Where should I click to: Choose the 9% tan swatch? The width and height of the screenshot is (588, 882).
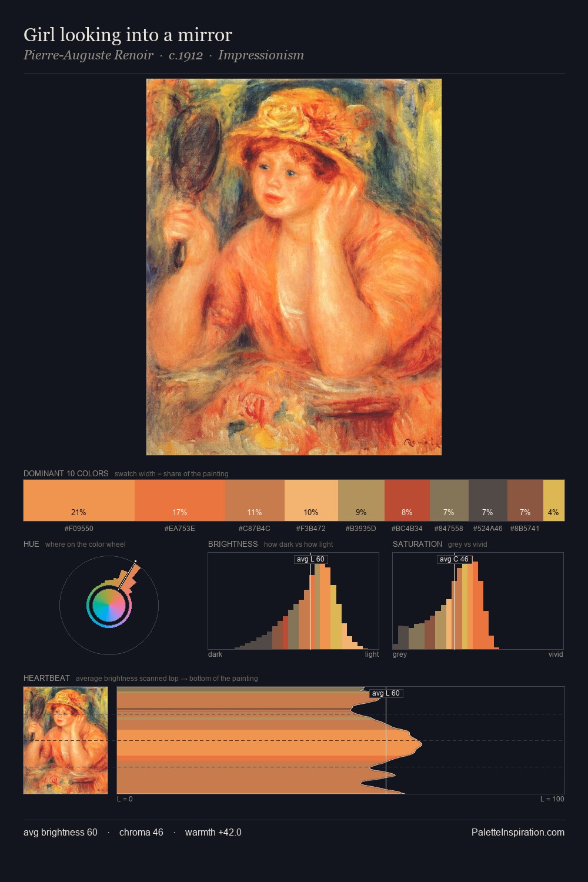[361, 500]
